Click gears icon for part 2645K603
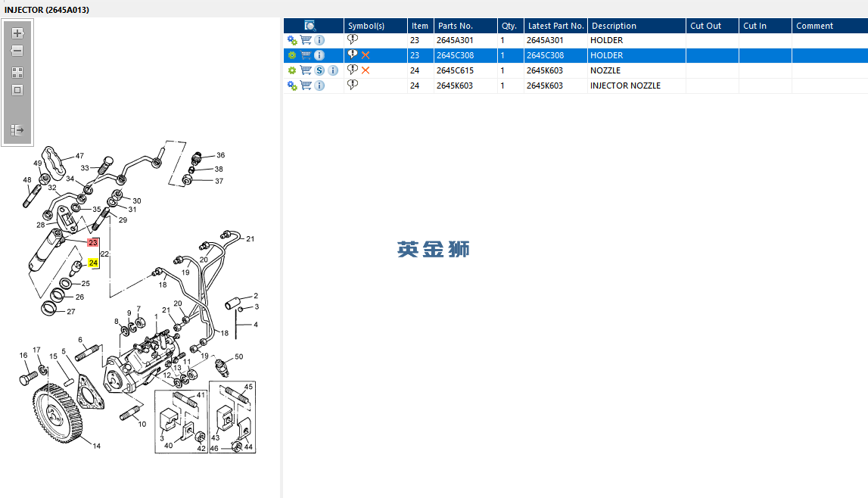868x498 pixels. coord(292,86)
